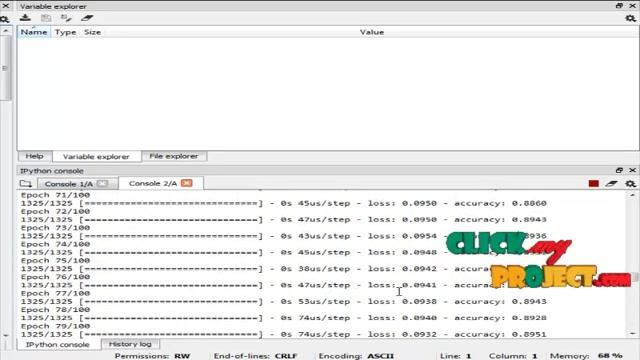Import data in Variable explorer toolbar
The height and width of the screenshot is (360, 640).
pos(25,18)
